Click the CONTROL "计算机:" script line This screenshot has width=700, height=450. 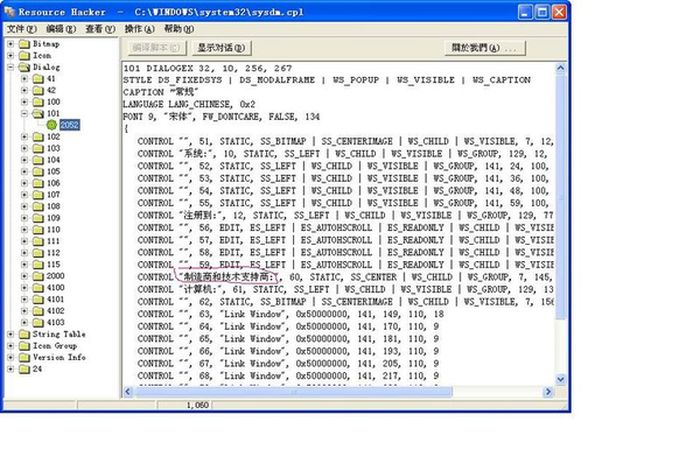tap(345, 290)
